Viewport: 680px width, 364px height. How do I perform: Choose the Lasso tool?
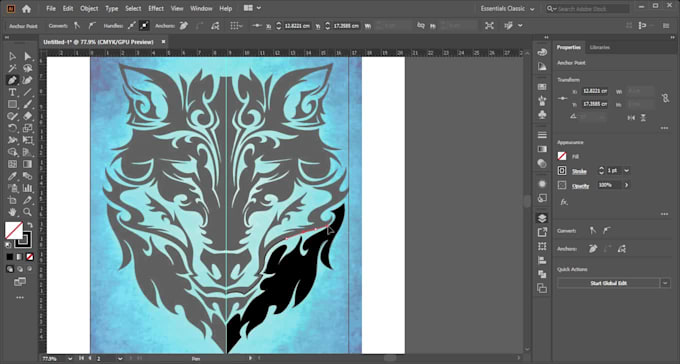(28, 68)
